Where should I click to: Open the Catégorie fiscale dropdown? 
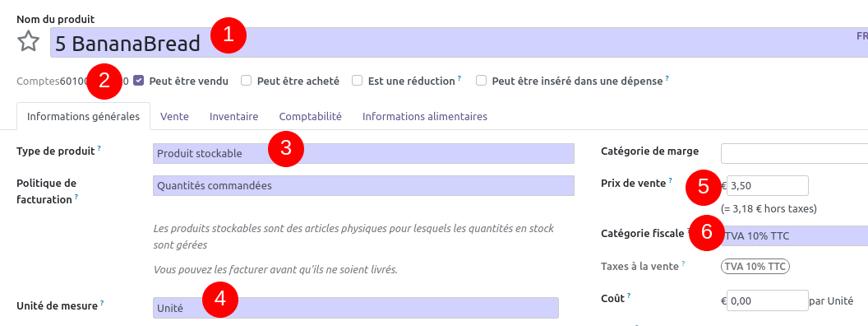coord(794,236)
